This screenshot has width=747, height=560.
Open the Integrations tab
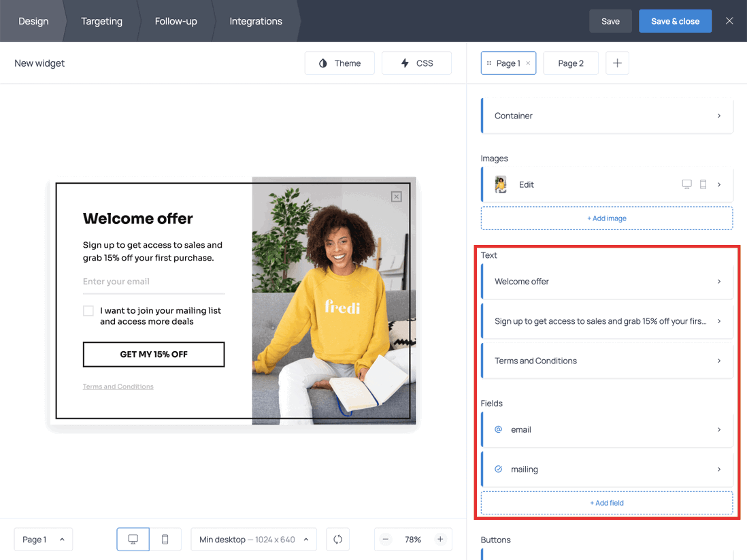[x=255, y=21]
